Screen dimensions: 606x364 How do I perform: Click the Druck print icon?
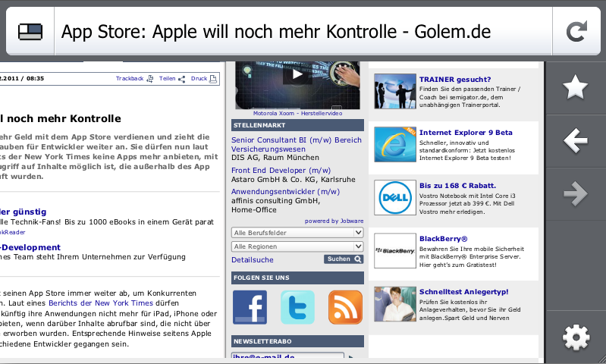(213, 79)
